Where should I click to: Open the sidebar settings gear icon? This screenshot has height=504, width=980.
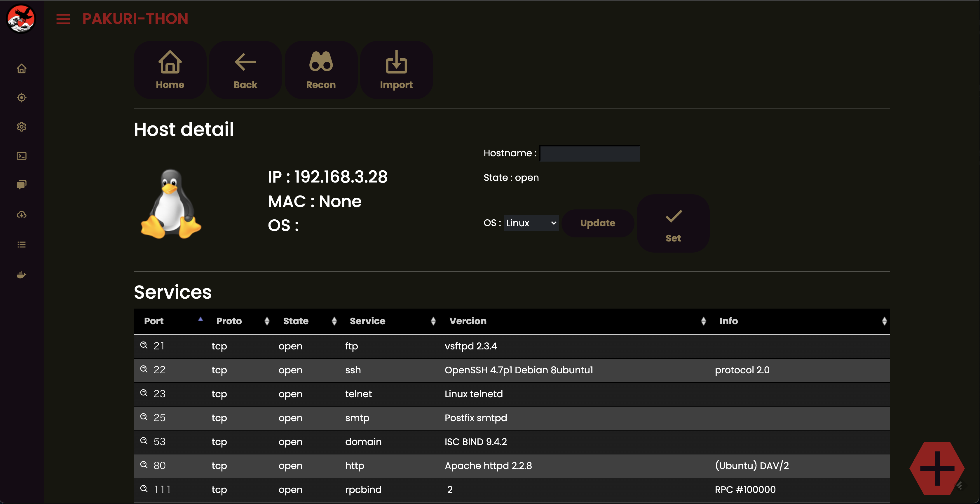pos(22,127)
